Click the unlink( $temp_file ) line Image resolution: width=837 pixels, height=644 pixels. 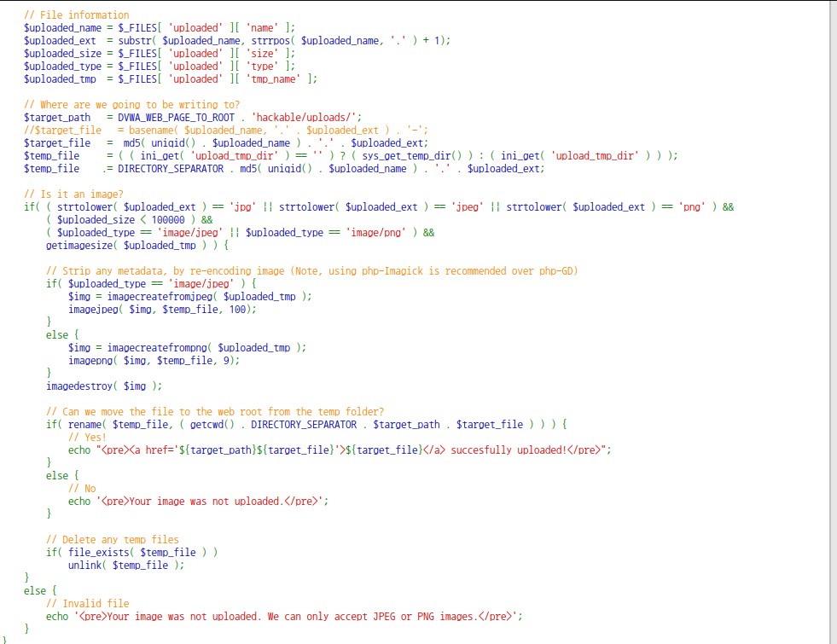(x=126, y=566)
